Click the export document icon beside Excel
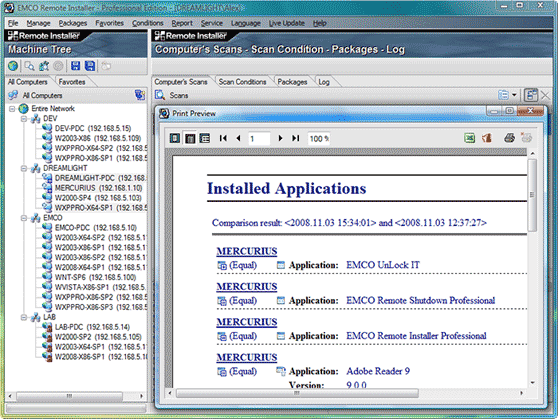 pos(486,138)
